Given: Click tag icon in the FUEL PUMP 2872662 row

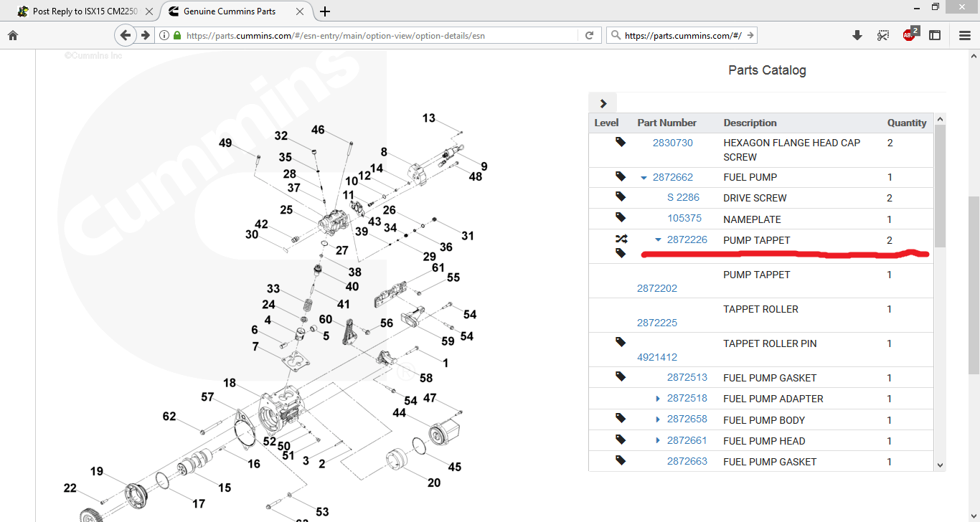Looking at the screenshot, I should click(621, 176).
